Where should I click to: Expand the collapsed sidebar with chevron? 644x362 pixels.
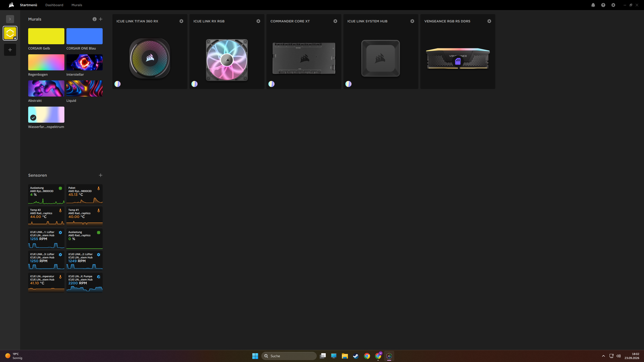click(10, 19)
